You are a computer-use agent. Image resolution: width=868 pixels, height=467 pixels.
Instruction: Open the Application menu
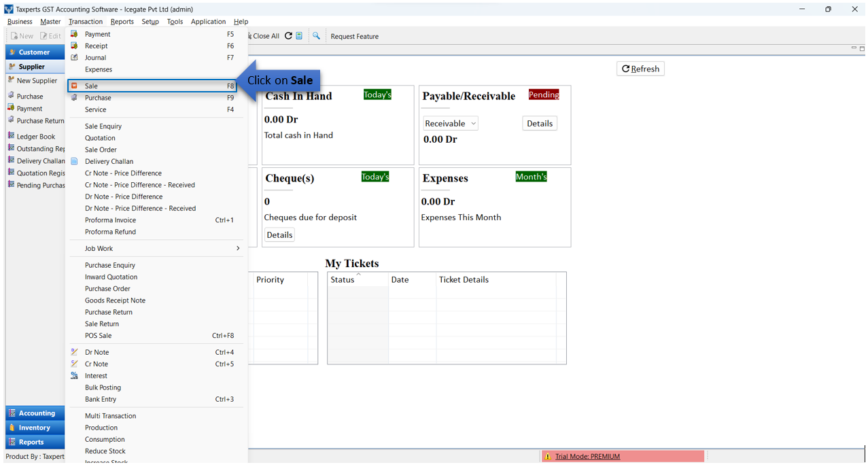(x=208, y=21)
